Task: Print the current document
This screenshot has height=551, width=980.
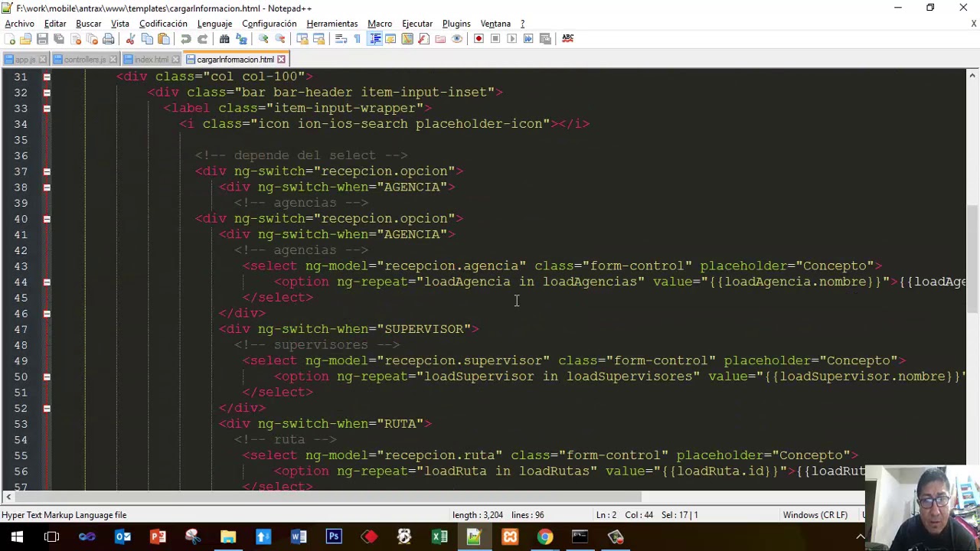Action: (108, 39)
